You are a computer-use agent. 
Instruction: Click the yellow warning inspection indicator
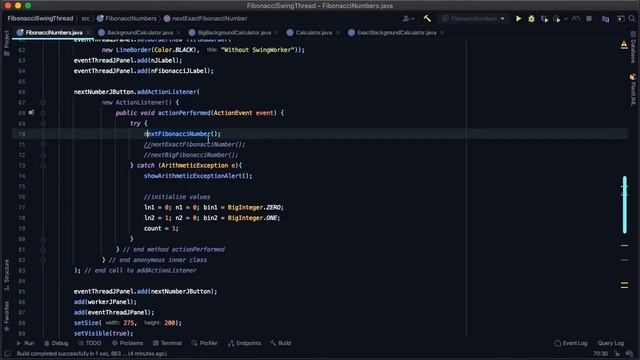pos(624,44)
